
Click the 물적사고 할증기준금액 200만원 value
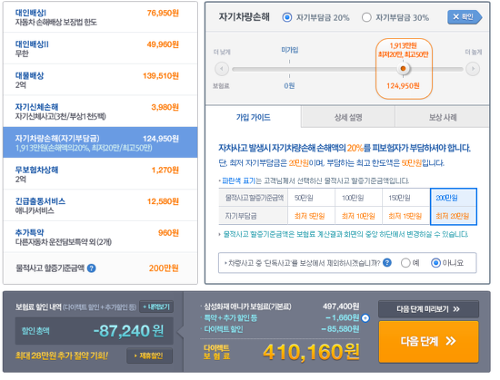click(163, 268)
